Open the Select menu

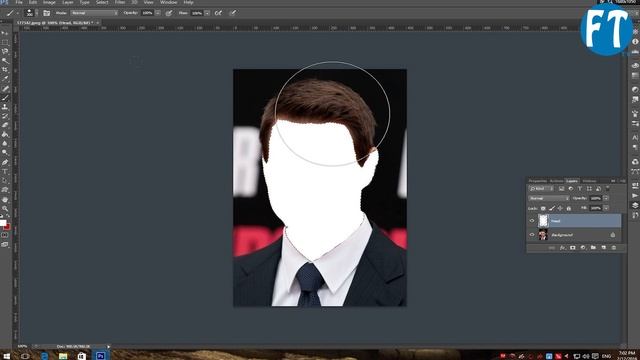[102, 2]
